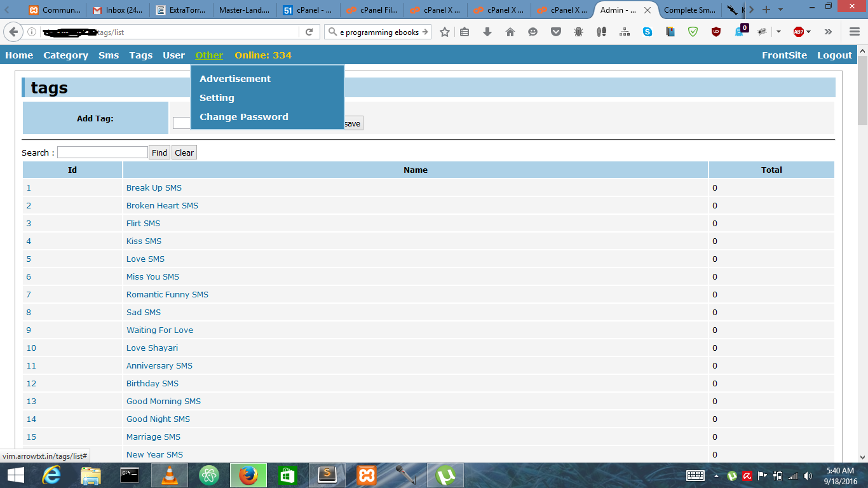The height and width of the screenshot is (488, 868).
Task: Open the Firefox hamburger menu
Action: coord(854,32)
